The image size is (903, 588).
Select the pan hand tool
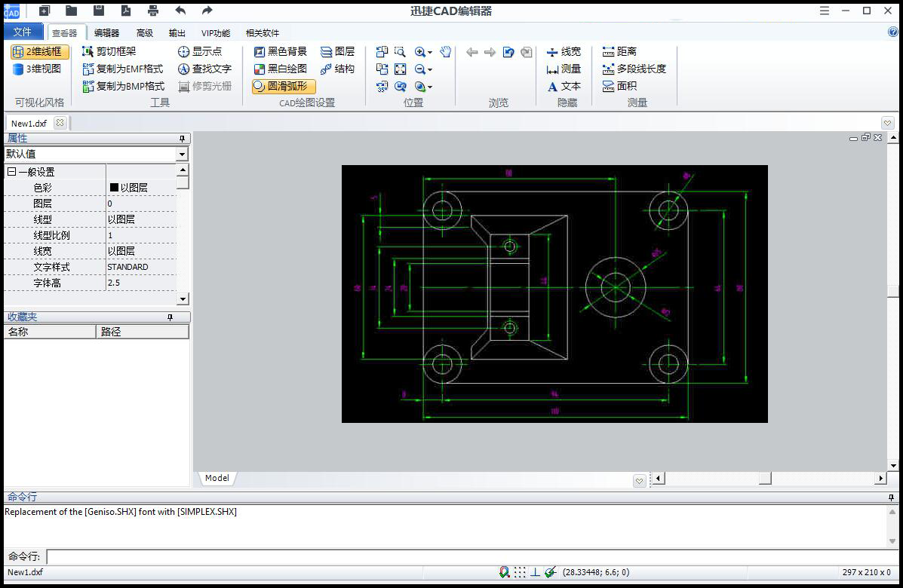[445, 52]
